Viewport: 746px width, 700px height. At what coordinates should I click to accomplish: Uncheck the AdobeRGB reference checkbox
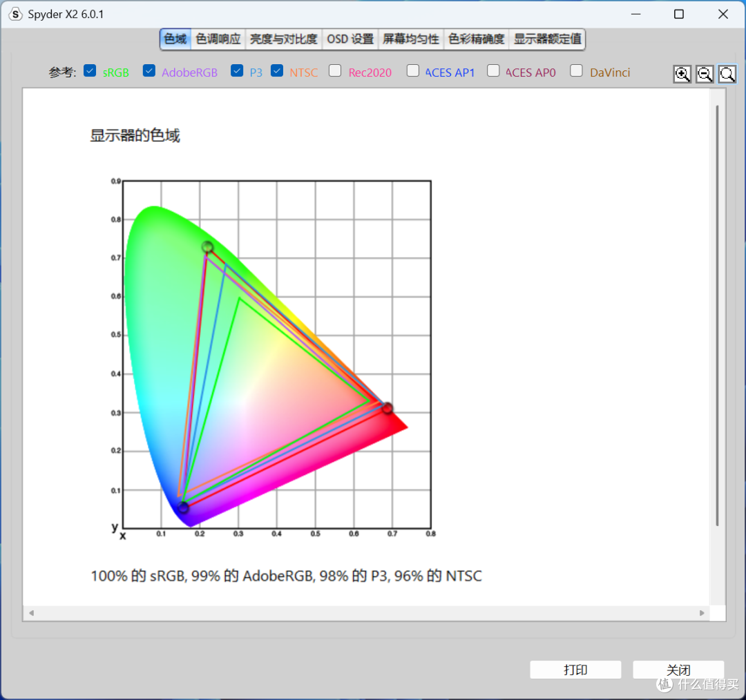(149, 70)
